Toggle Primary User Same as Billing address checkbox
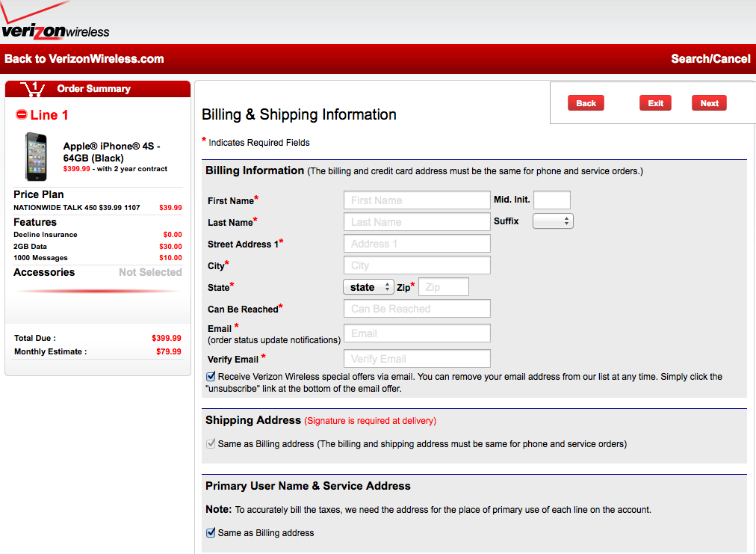Viewport: 756px width, 554px height. point(211,533)
